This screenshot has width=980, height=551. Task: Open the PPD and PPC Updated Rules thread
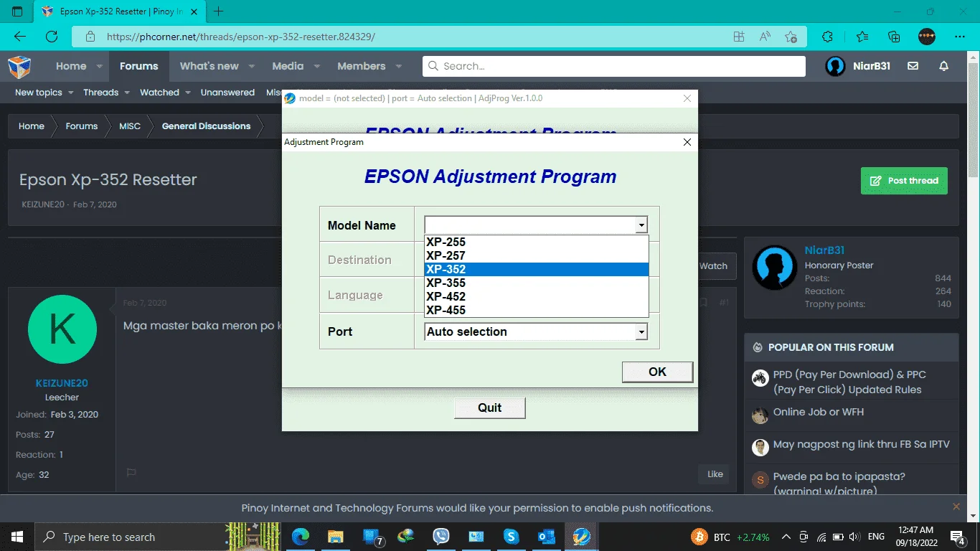(x=849, y=382)
